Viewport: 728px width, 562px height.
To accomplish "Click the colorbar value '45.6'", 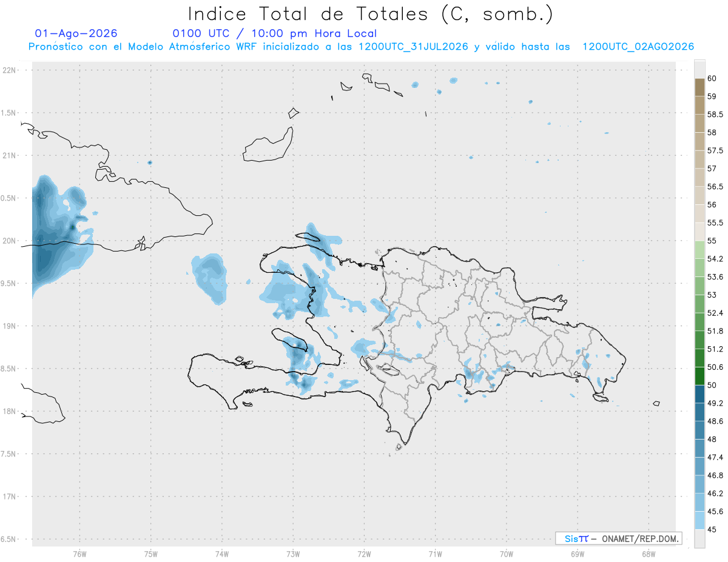I will (x=715, y=512).
